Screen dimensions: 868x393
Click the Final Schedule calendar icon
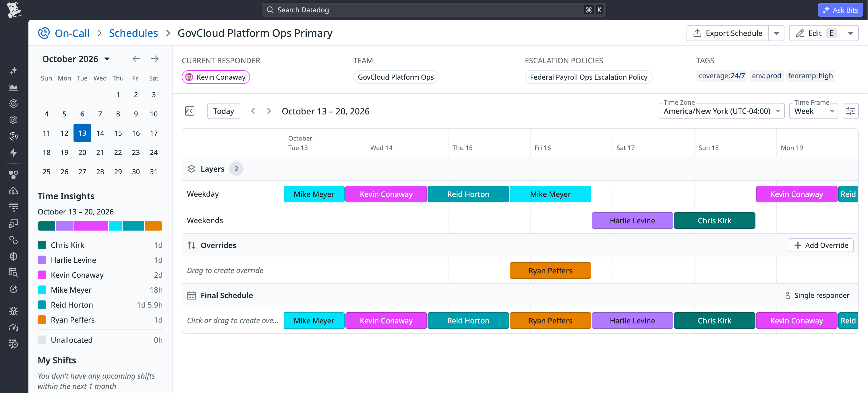click(192, 295)
